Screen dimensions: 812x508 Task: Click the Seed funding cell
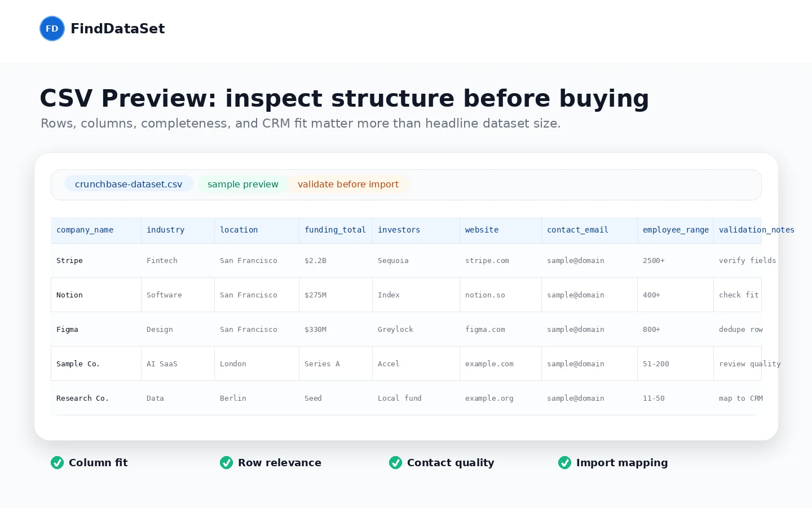(336, 398)
